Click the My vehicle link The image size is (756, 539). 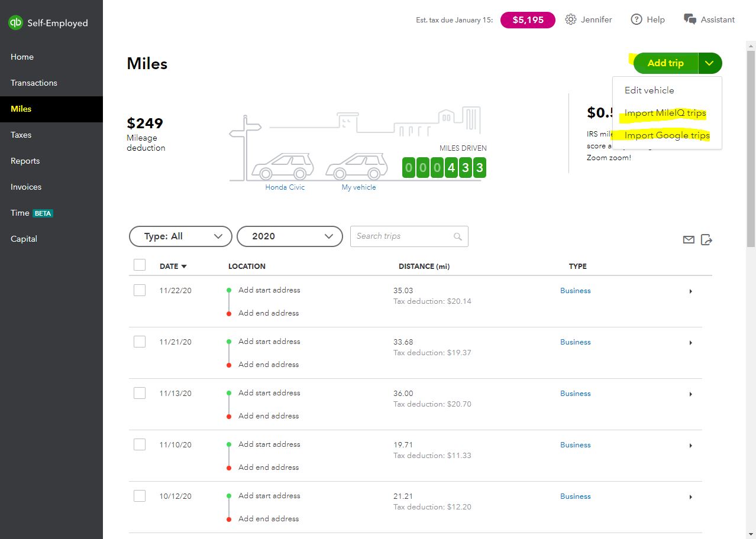pos(358,187)
